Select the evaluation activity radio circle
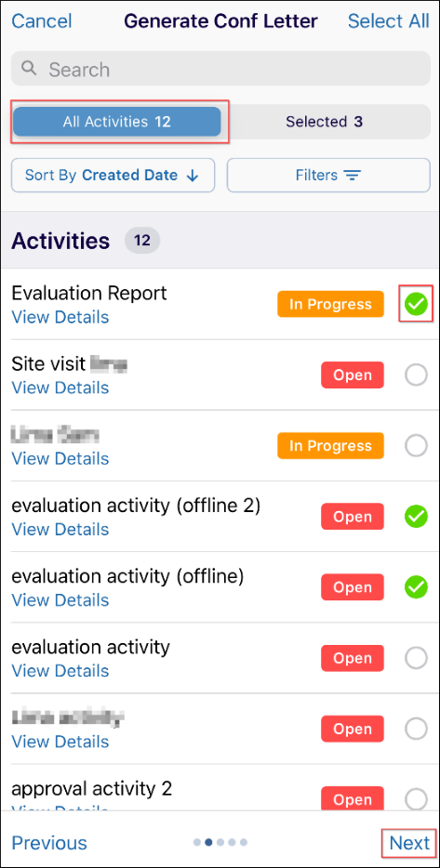440x868 pixels. pos(416,658)
